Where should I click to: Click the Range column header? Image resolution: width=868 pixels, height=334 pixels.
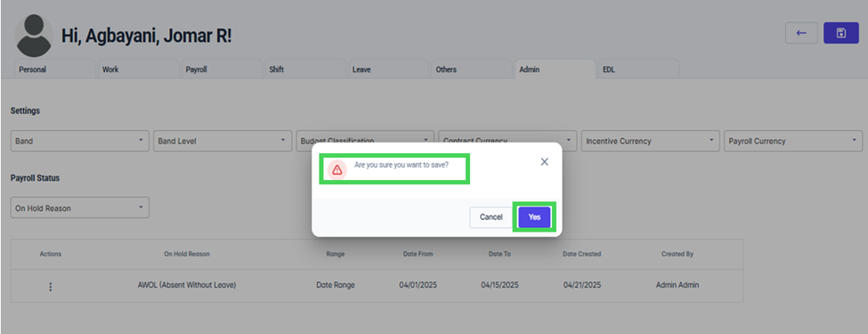pyautogui.click(x=336, y=254)
